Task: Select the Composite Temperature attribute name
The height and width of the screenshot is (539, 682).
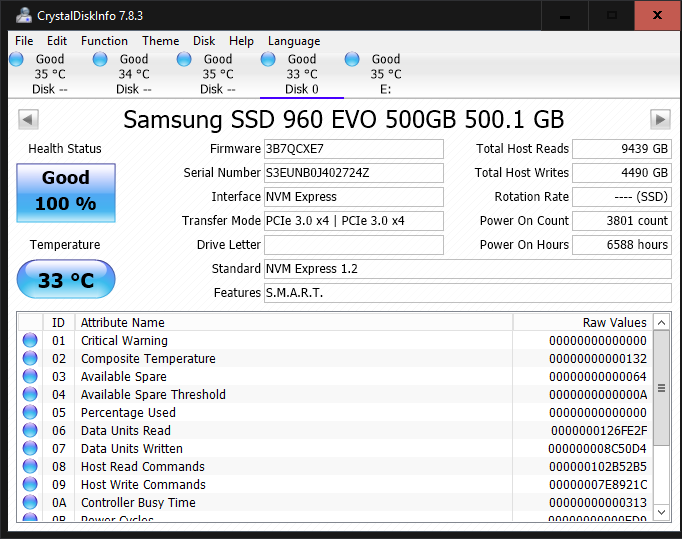Action: [148, 358]
